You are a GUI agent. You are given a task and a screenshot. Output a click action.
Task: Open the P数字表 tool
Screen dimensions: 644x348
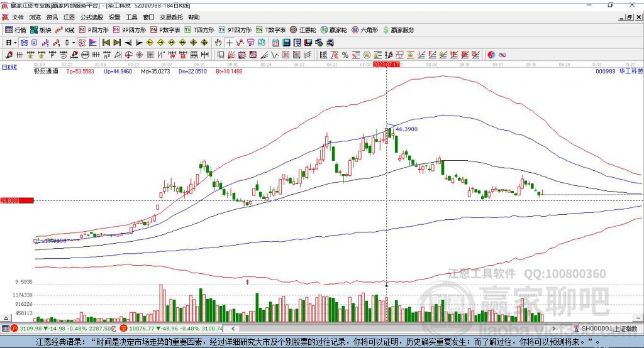tap(165, 30)
